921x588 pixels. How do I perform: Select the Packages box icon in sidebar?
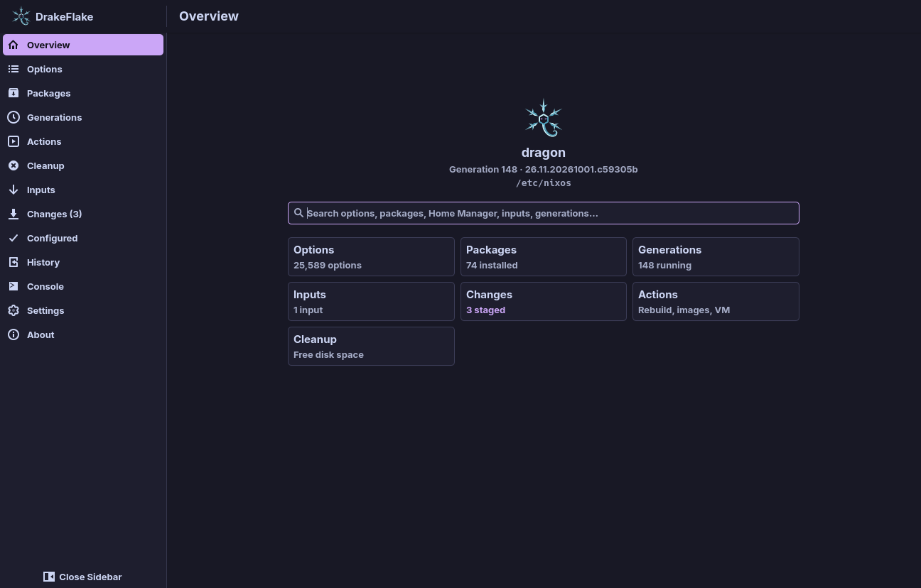tap(14, 93)
